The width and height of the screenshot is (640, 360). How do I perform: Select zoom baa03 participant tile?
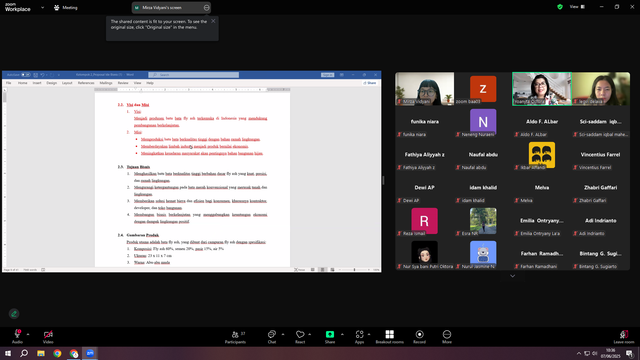pyautogui.click(x=483, y=89)
